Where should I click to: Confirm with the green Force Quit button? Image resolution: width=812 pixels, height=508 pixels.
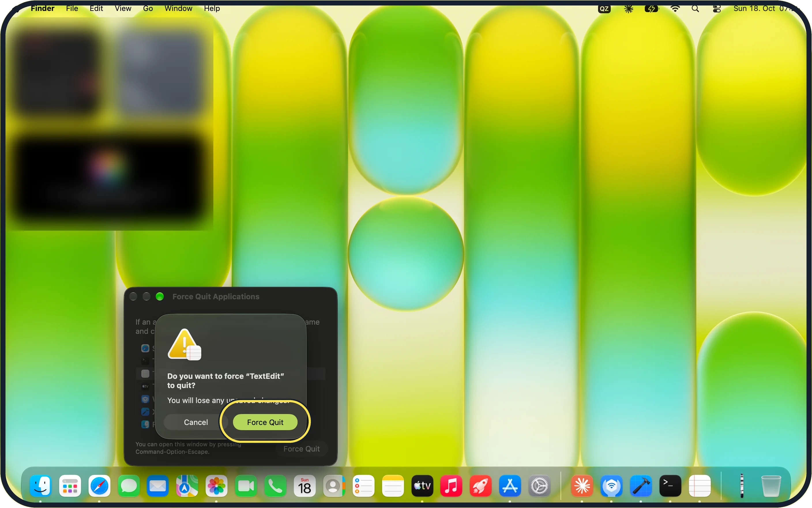[x=265, y=422]
